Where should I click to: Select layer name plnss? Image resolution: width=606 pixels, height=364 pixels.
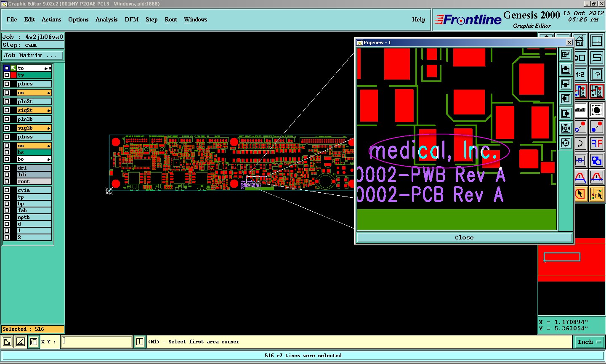[x=35, y=137]
